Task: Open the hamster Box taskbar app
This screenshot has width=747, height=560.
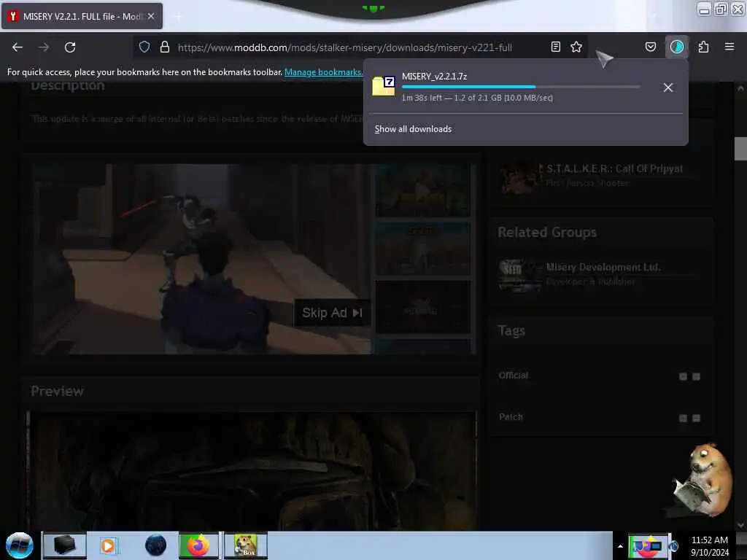Action: point(245,545)
